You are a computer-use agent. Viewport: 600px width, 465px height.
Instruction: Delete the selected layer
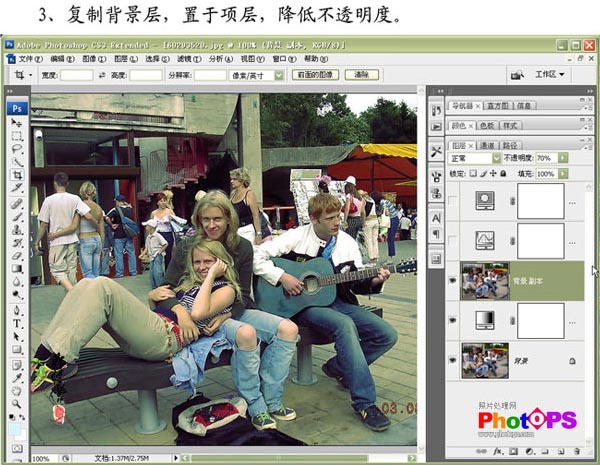(x=577, y=452)
